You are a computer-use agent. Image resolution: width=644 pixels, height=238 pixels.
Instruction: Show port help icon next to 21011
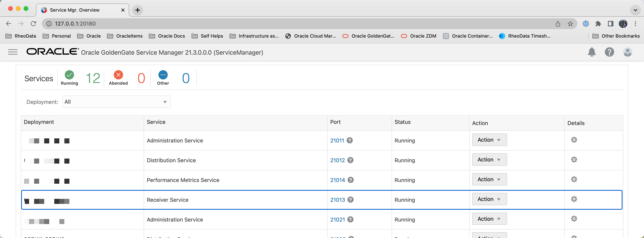click(x=350, y=141)
